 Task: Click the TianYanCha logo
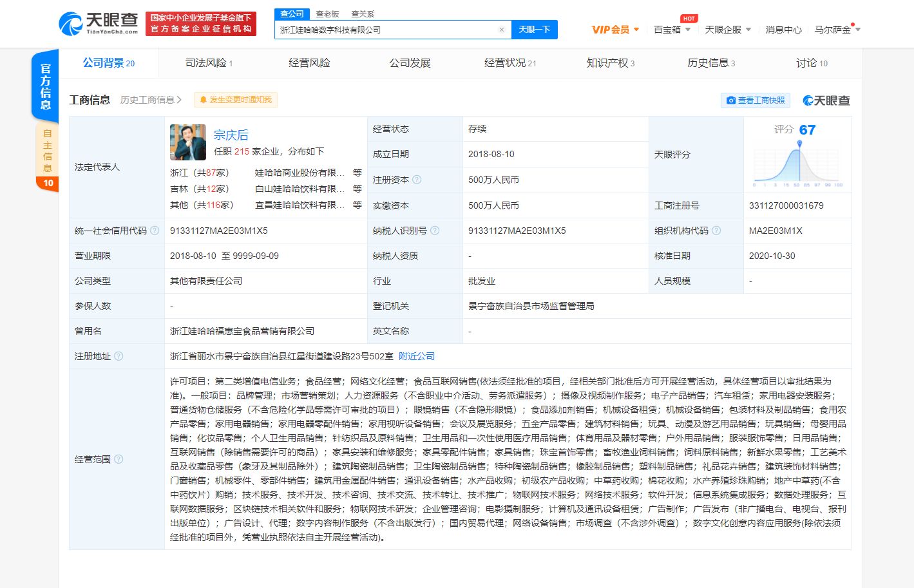(98, 24)
